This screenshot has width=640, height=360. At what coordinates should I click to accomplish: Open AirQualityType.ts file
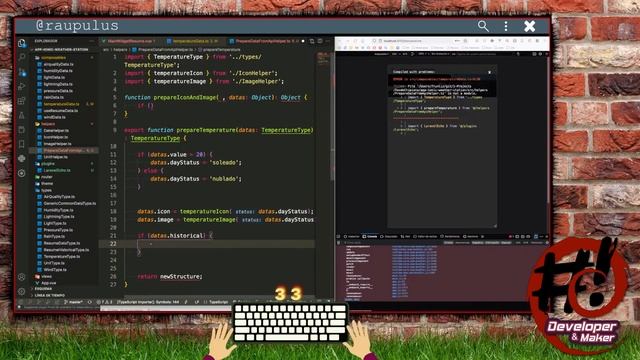coord(60,197)
